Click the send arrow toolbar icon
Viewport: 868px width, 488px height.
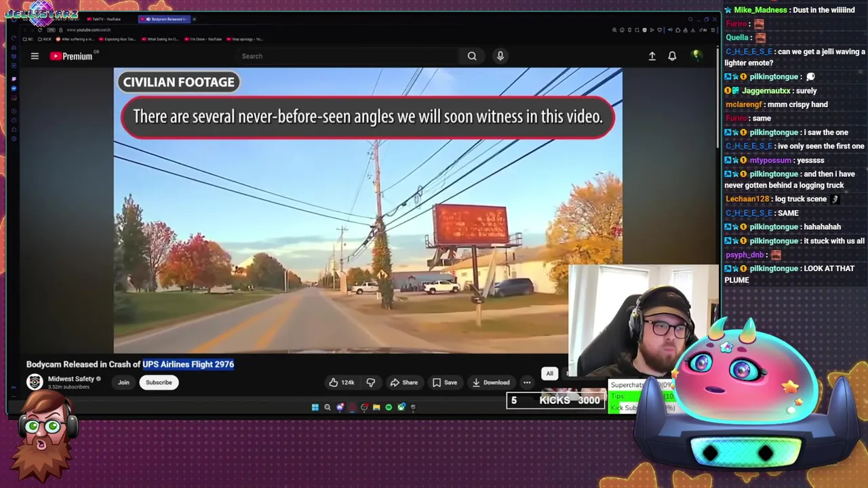652,30
